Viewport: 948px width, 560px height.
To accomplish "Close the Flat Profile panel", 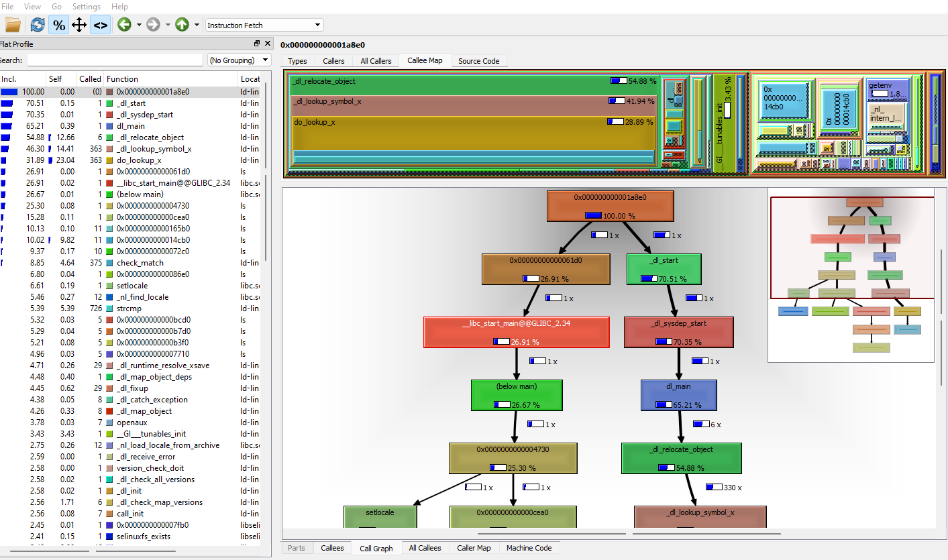I will tap(268, 44).
